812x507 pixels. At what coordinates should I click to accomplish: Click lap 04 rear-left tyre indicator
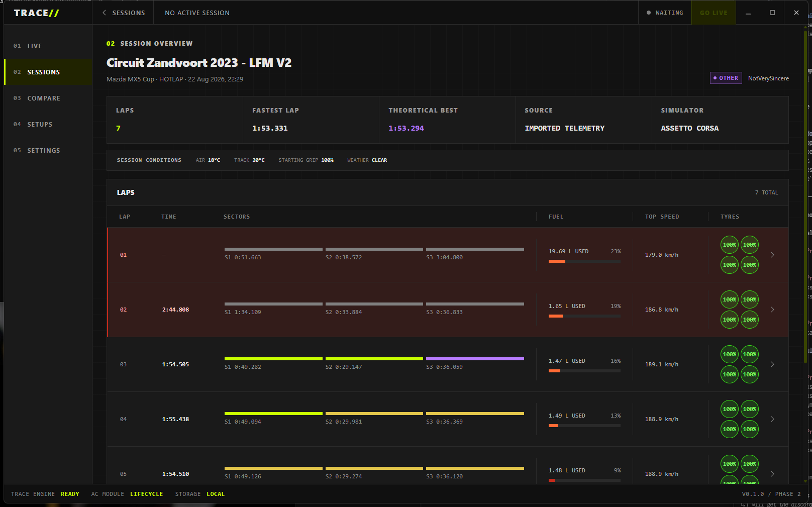(730, 429)
